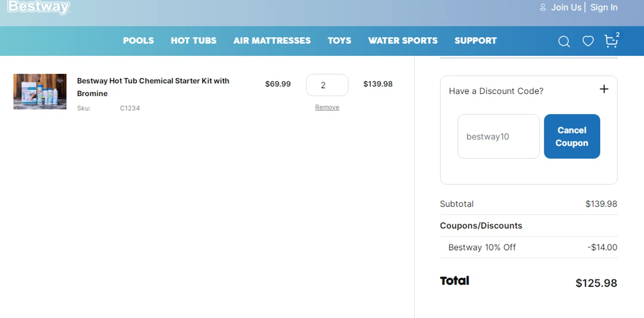Viewport: 644px width, 318px height.
Task: Open the search magnifier icon
Action: 564,42
